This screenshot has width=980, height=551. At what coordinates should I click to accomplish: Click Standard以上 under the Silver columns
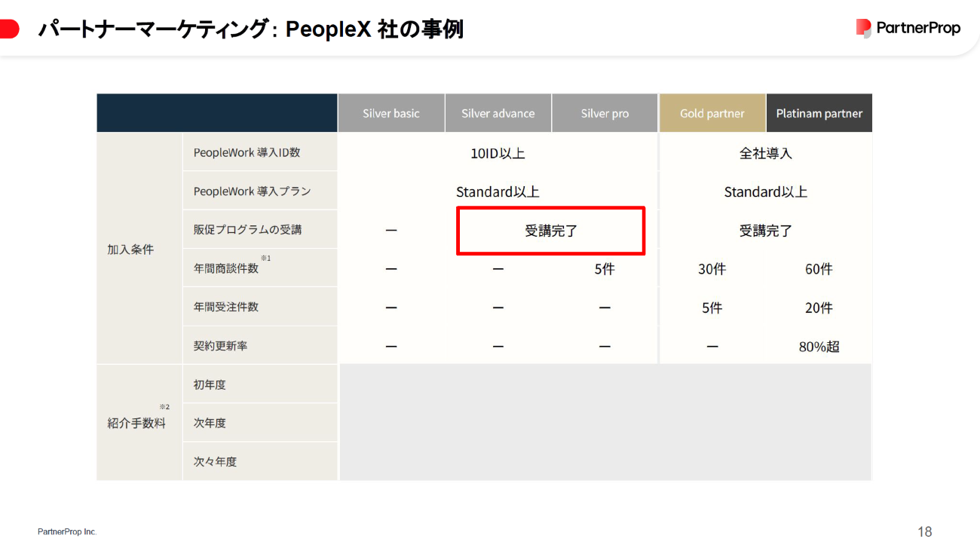coord(498,191)
